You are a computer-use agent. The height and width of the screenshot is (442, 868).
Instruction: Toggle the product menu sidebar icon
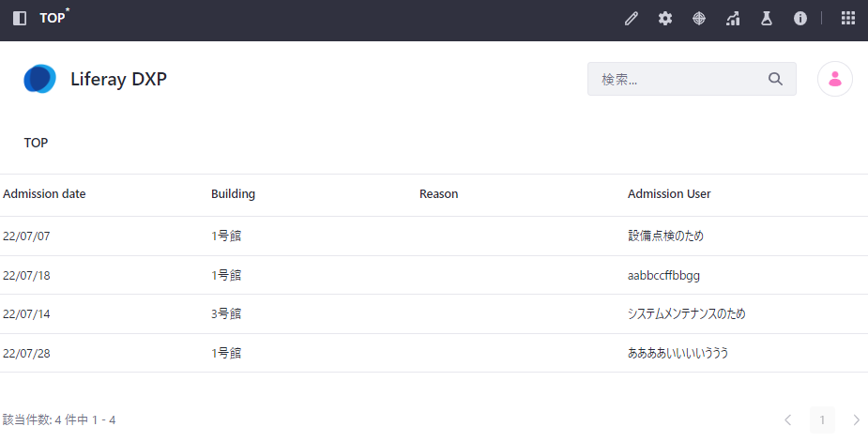(20, 19)
